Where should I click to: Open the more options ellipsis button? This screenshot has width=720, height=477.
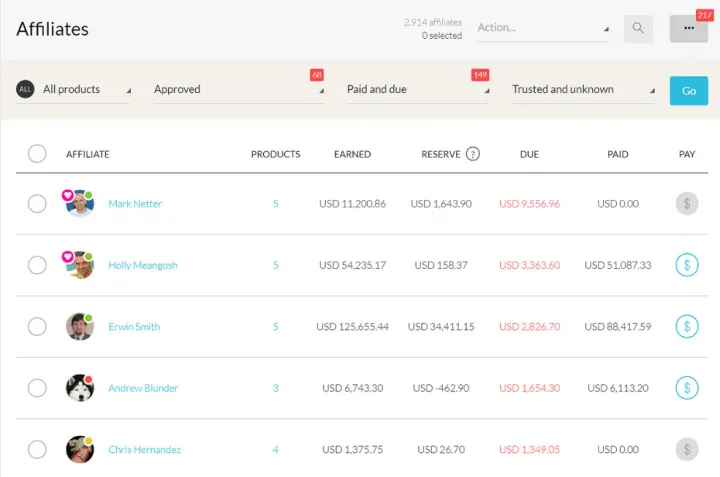pyautogui.click(x=688, y=28)
